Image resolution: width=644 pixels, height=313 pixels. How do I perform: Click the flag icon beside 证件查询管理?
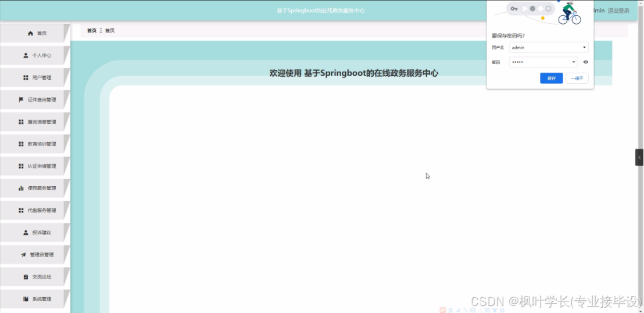22,99
